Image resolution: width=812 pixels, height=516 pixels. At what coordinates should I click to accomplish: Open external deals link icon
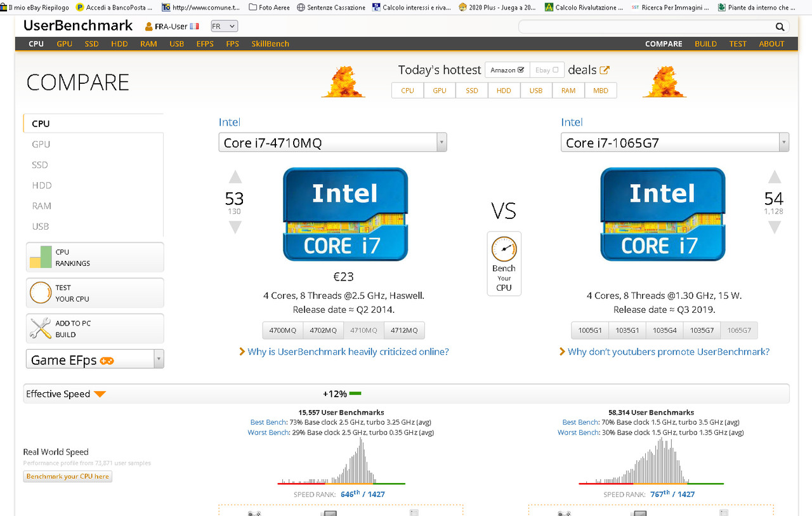click(x=605, y=70)
